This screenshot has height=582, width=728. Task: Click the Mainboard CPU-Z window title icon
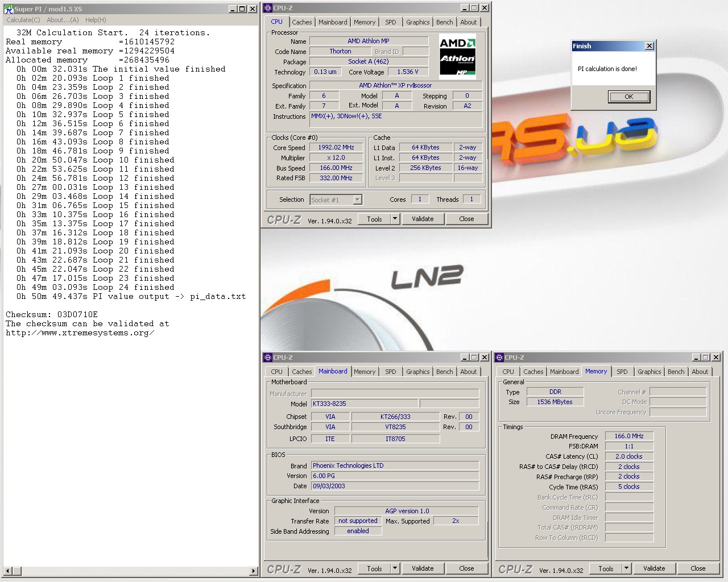(x=268, y=357)
